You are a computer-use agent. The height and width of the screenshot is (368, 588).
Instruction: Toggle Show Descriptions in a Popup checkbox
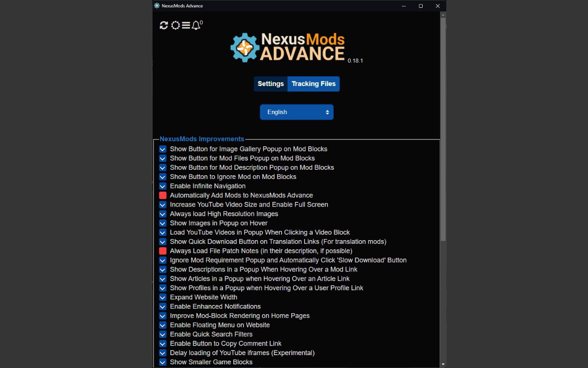coord(163,270)
